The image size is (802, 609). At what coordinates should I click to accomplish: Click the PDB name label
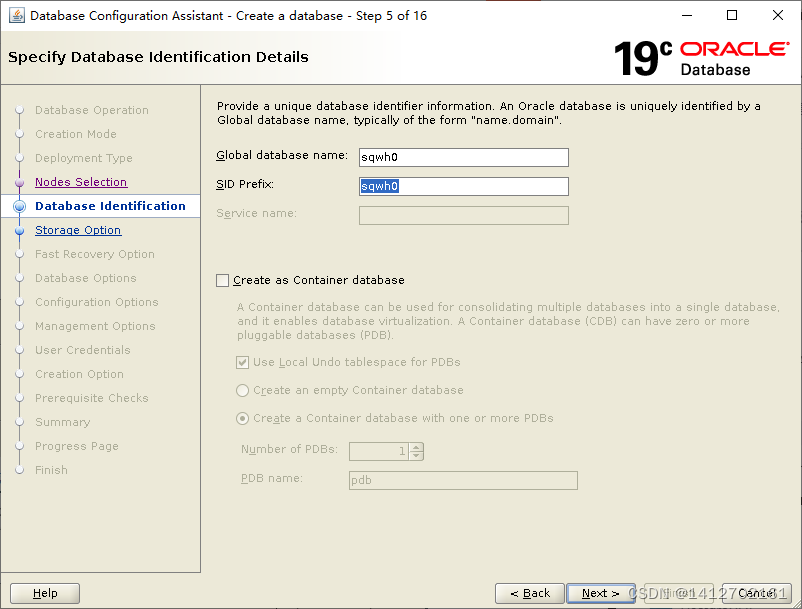tap(272, 478)
